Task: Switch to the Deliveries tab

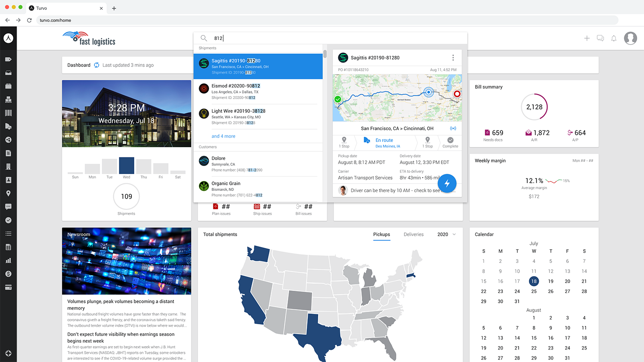Action: point(413,234)
